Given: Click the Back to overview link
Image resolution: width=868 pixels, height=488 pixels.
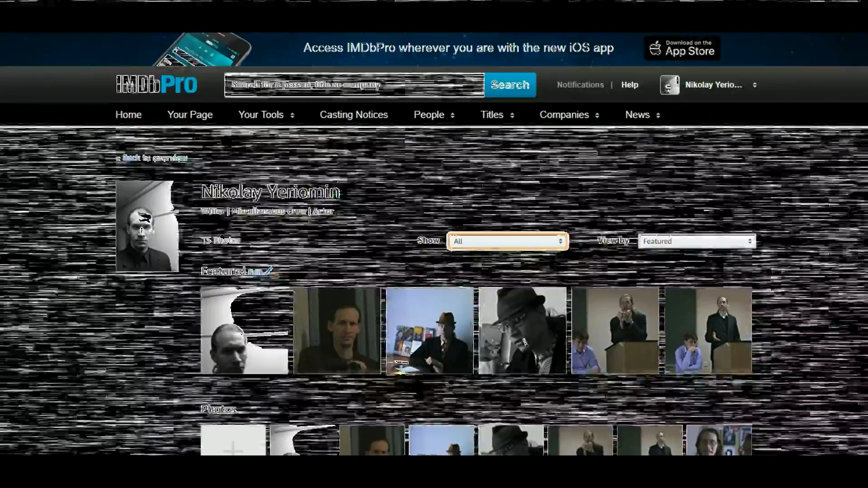Looking at the screenshot, I should pos(152,158).
